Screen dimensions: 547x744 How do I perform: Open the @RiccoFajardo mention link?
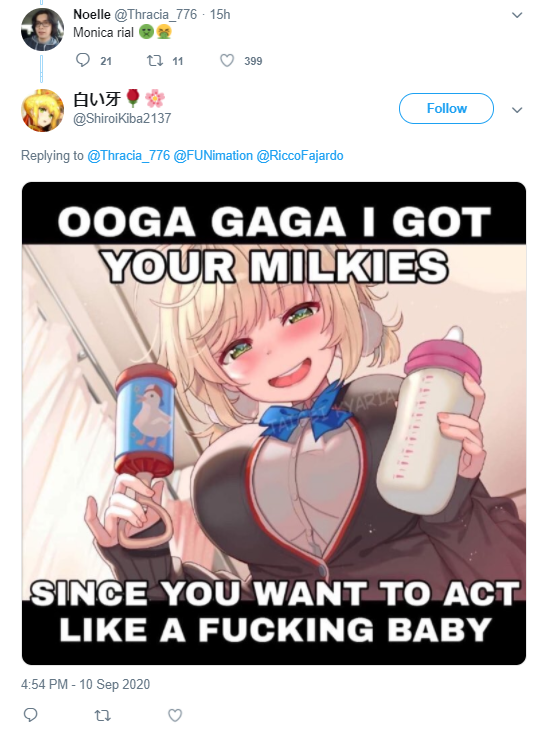[300, 156]
